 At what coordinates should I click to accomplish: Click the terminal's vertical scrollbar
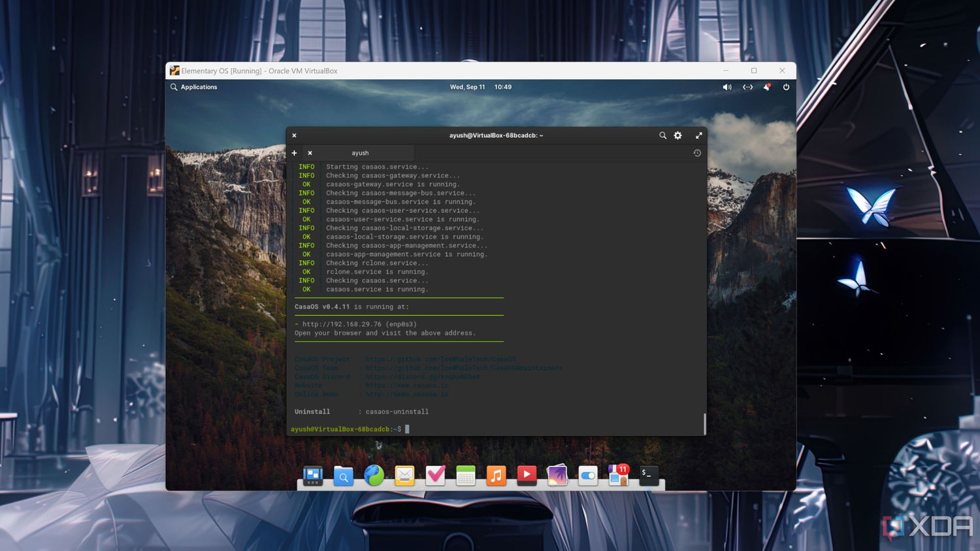[x=704, y=424]
